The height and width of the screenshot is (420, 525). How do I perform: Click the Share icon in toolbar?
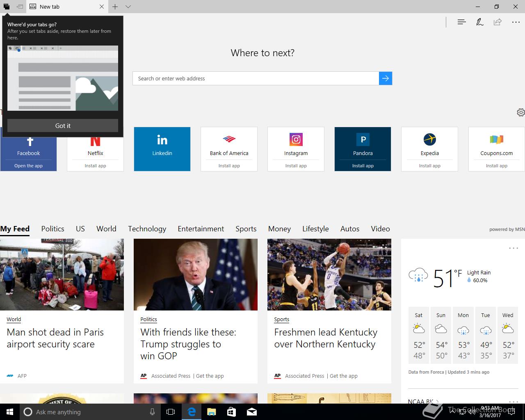[498, 22]
